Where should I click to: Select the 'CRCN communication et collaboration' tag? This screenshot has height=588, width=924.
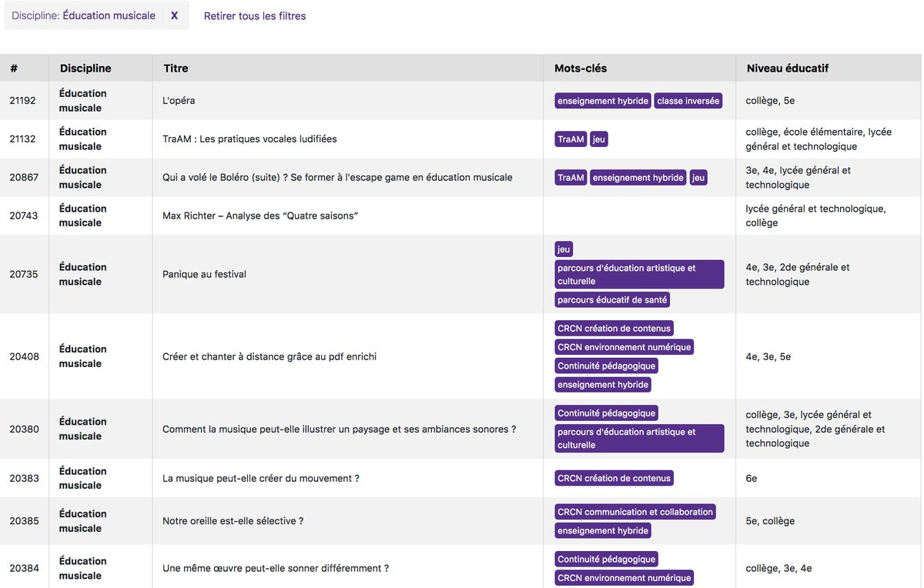point(634,511)
